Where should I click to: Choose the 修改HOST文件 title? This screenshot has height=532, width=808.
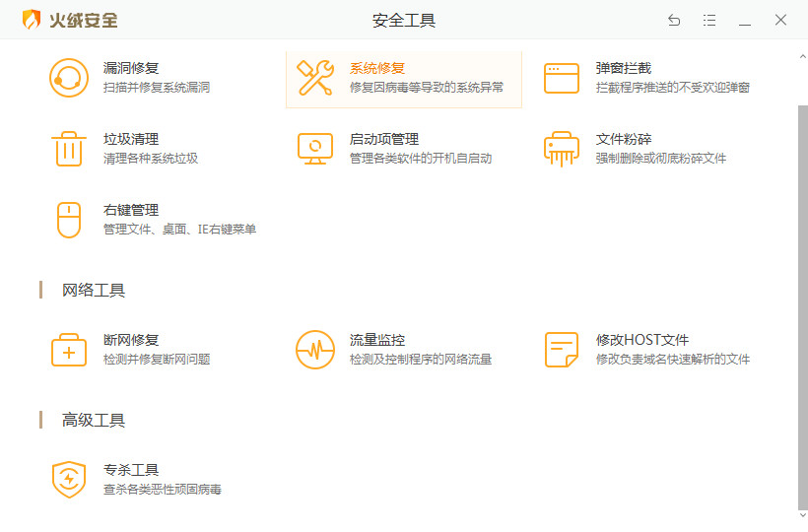point(642,340)
